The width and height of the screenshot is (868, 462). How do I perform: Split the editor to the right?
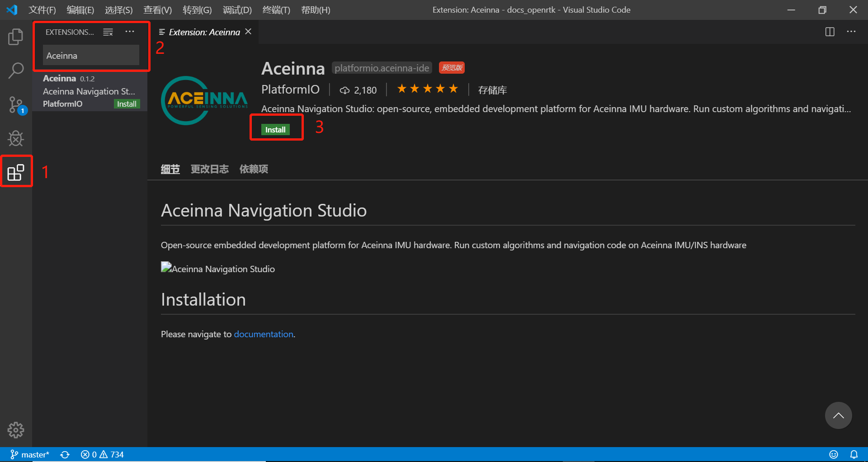coord(830,32)
